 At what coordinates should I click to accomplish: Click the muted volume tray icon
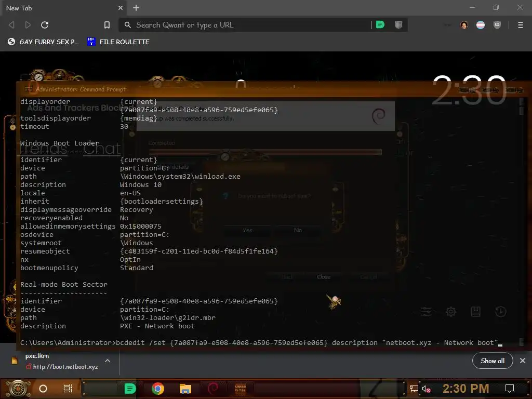[426, 389]
